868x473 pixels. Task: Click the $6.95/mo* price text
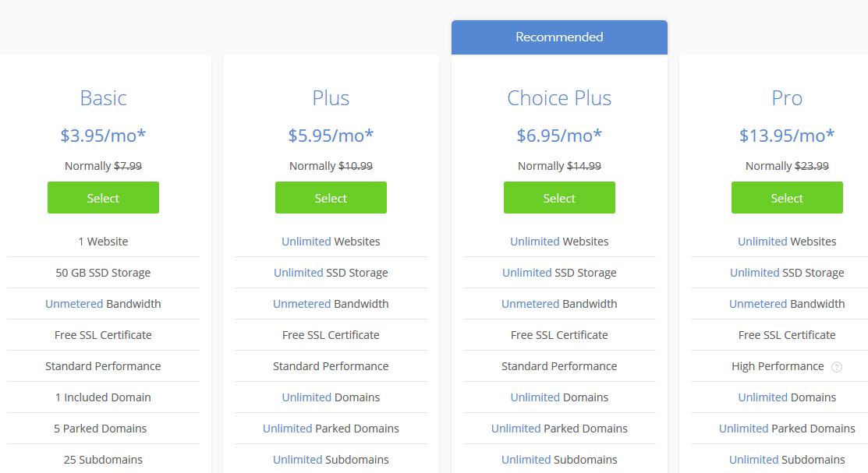[559, 136]
